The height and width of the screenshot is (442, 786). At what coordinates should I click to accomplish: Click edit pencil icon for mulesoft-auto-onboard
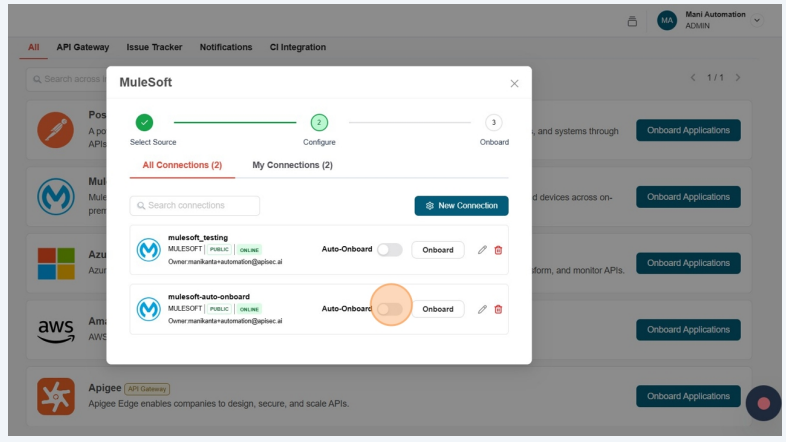482,309
